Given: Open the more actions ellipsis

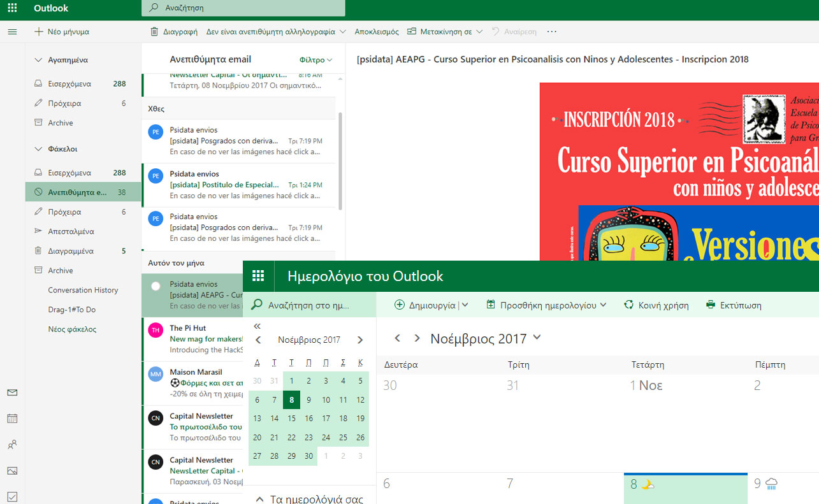Looking at the screenshot, I should (x=552, y=31).
